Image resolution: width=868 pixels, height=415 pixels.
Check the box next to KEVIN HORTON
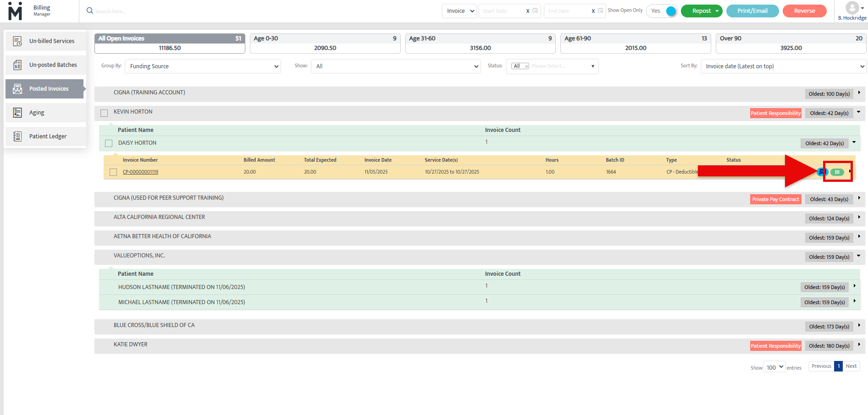[104, 113]
